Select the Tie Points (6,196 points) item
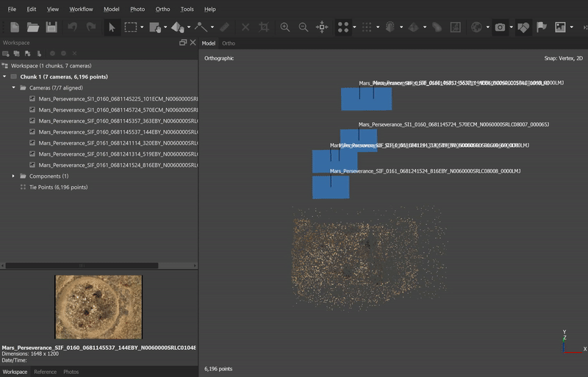Viewport: 588px width, 377px height. 58,187
